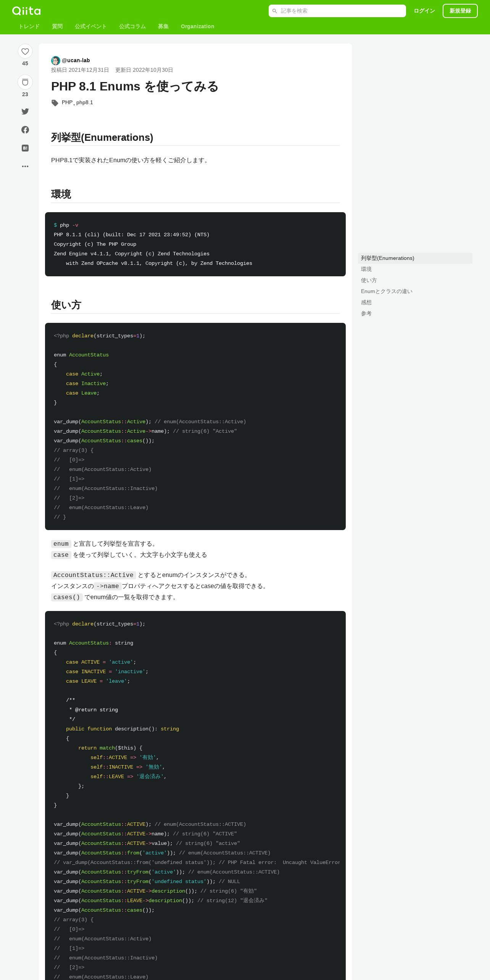
Task: Click the 環境 article heading
Action: tap(61, 194)
